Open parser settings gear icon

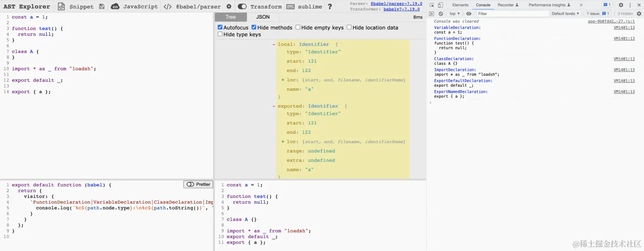point(229,6)
